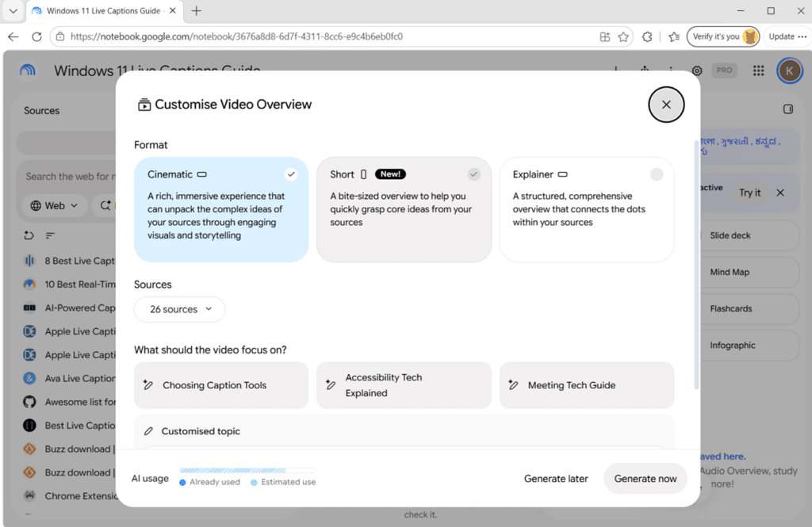Click the AI usage progress bar
The height and width of the screenshot is (527, 812).
[247, 471]
